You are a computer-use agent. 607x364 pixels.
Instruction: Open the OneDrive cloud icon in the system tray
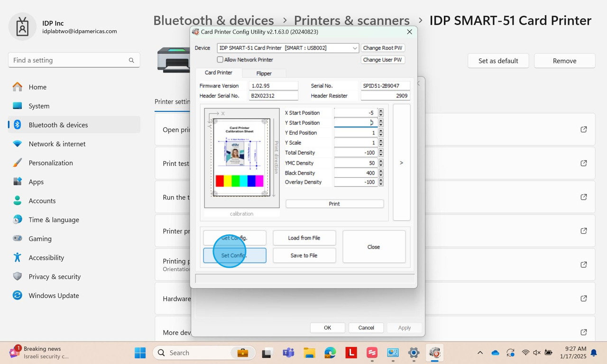[496, 353]
